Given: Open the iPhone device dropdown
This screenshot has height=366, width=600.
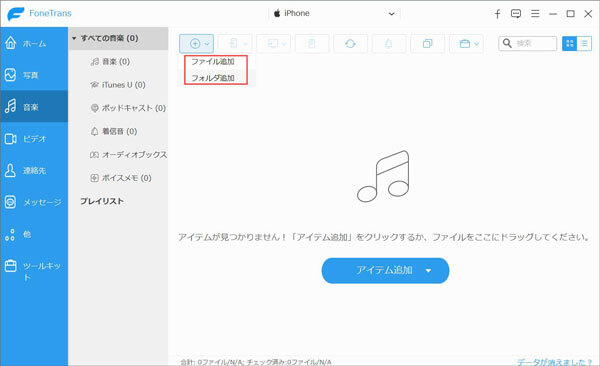Looking at the screenshot, I should pos(334,14).
